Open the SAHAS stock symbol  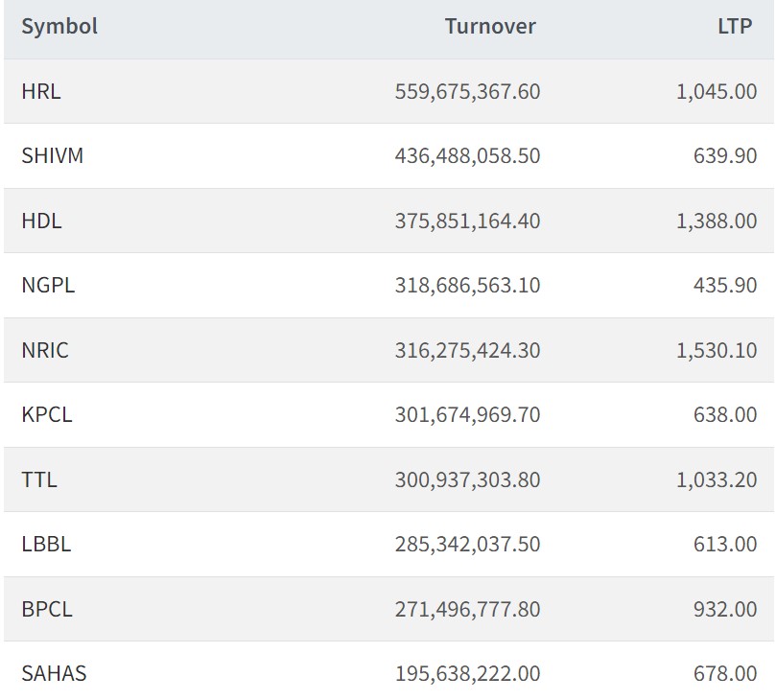[54, 674]
